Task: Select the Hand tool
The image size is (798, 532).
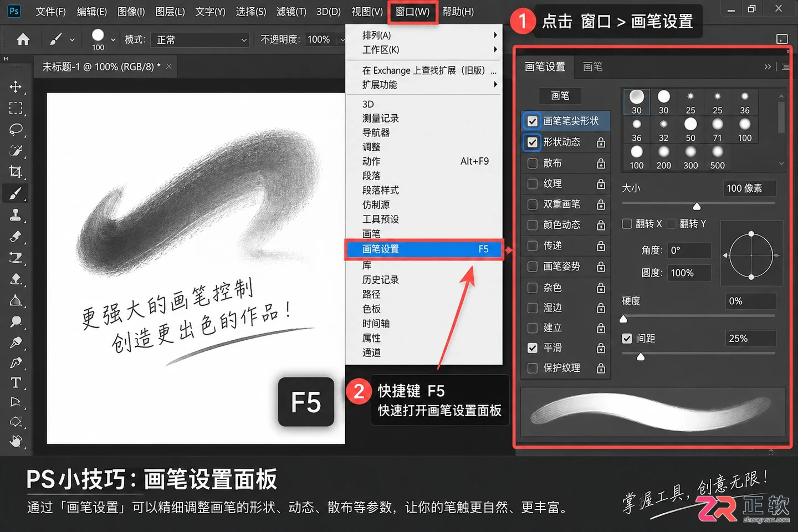Action: [16, 442]
